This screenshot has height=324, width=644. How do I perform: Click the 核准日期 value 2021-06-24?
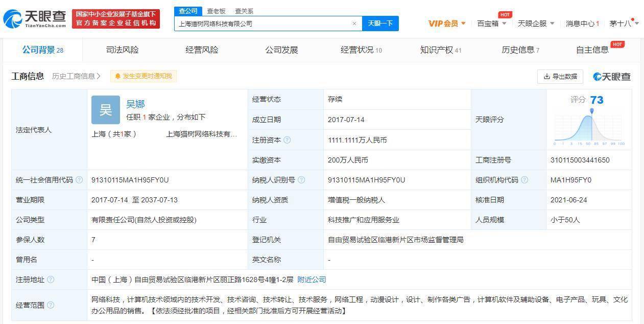pos(568,200)
